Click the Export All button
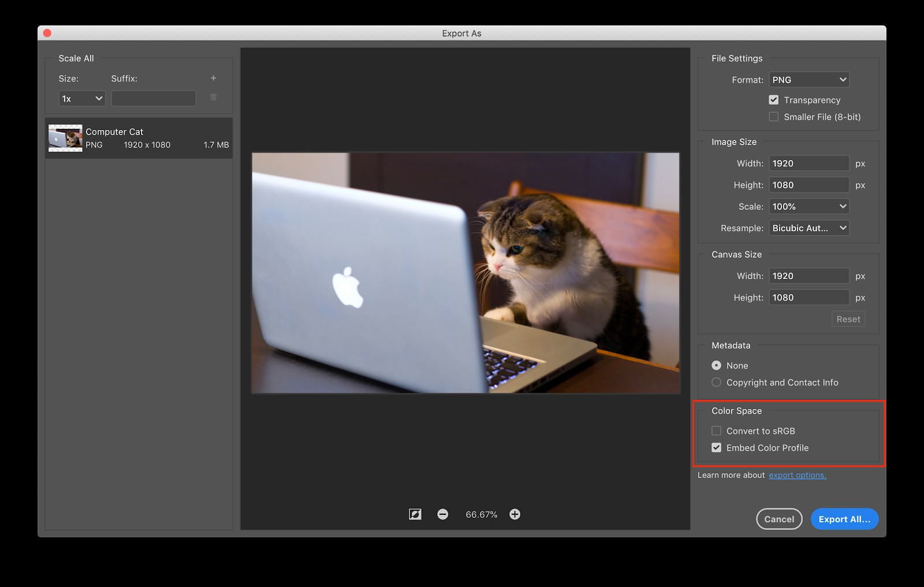Viewport: 924px width, 587px height. pos(844,519)
